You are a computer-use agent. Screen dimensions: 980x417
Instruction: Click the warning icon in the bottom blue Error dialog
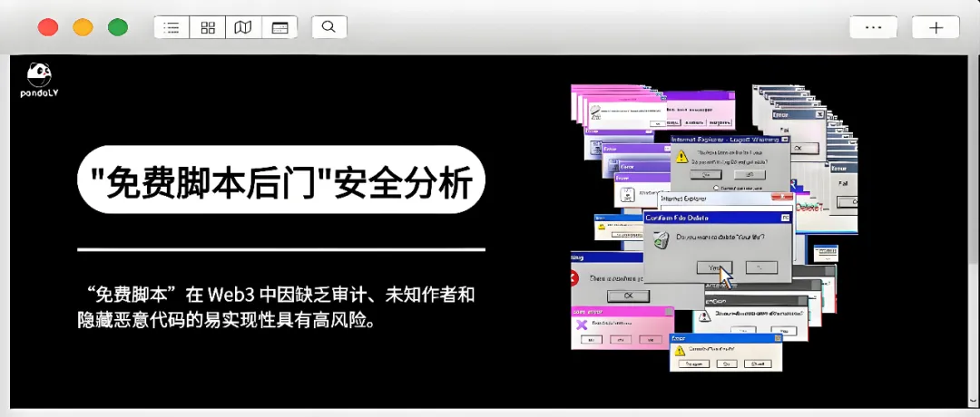tap(681, 348)
